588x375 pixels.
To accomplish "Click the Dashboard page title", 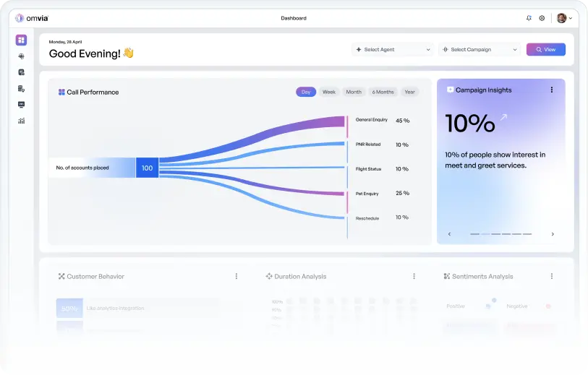I will click(x=294, y=18).
